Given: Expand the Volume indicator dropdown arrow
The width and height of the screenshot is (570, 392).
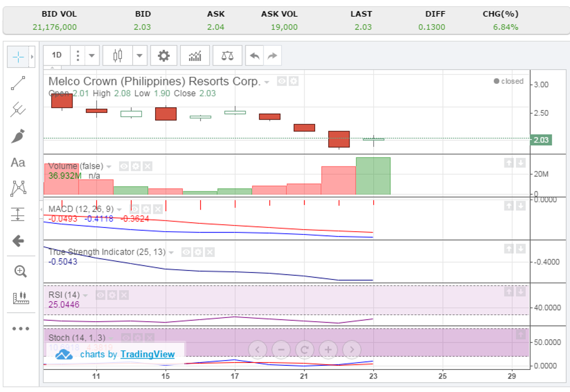Looking at the screenshot, I should pos(109,167).
